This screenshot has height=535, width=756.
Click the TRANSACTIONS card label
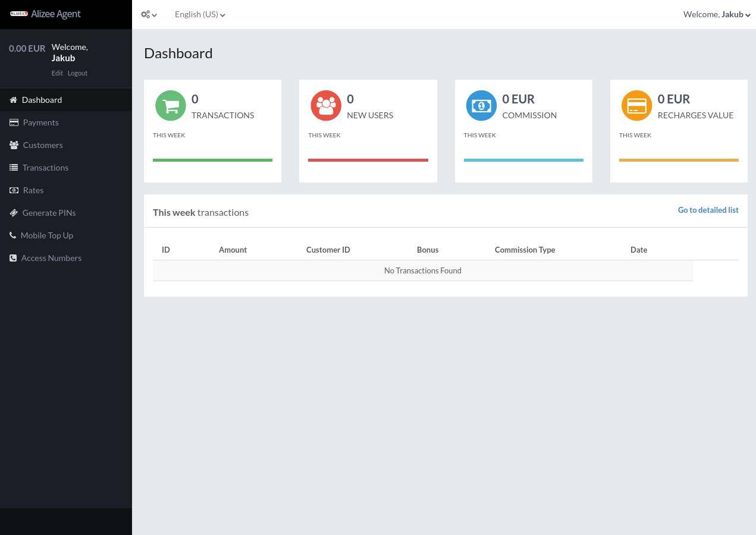point(222,115)
